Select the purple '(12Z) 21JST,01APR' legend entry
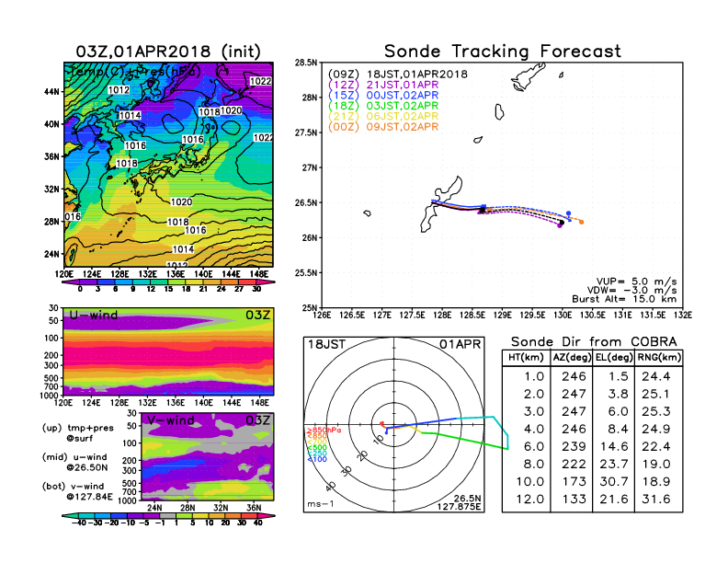The image size is (728, 563). point(383,85)
